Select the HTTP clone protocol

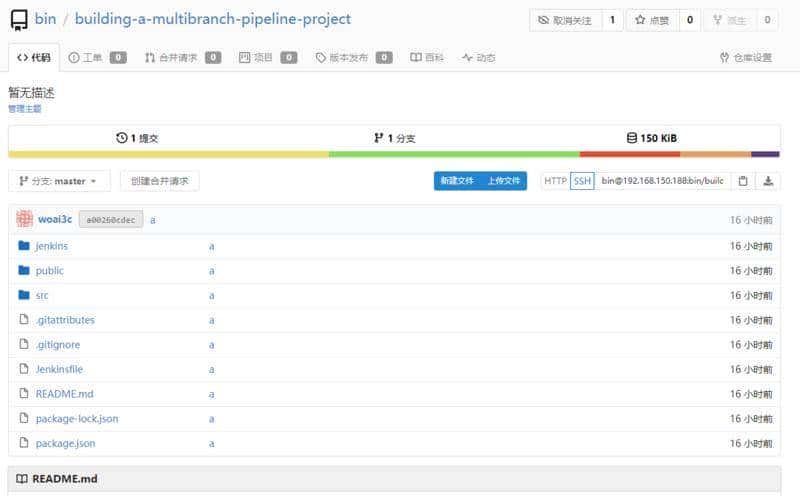coord(555,181)
